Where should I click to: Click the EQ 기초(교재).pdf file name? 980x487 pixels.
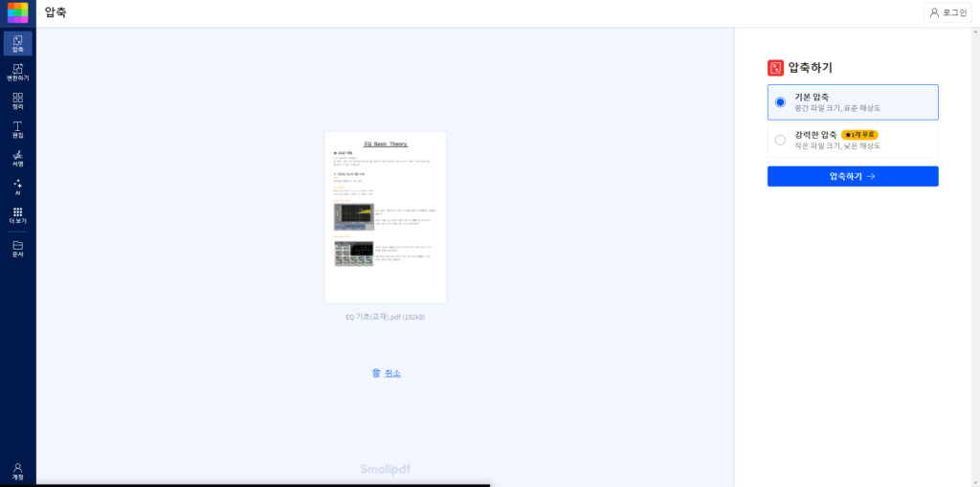coord(386,317)
